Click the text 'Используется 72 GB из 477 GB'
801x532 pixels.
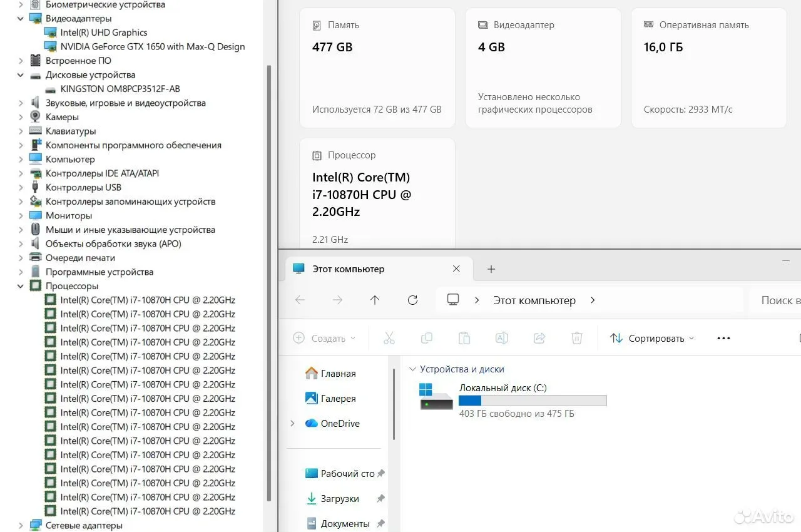tap(377, 110)
